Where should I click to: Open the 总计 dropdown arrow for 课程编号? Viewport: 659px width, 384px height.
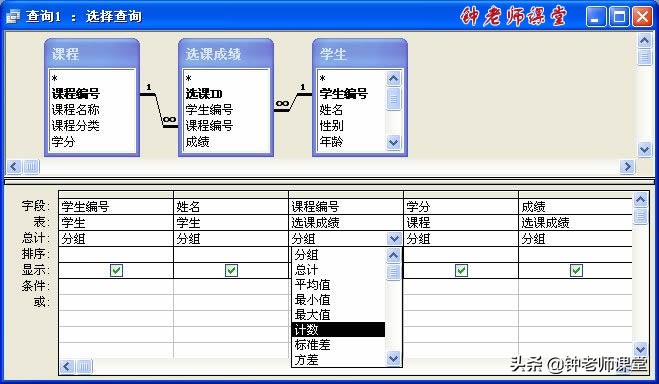click(394, 239)
